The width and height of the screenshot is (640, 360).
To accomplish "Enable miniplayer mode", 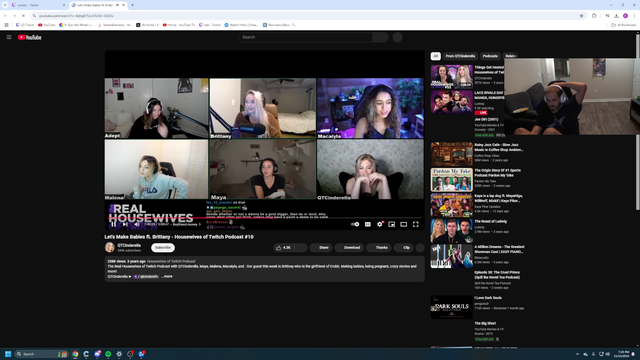I will pos(392,224).
